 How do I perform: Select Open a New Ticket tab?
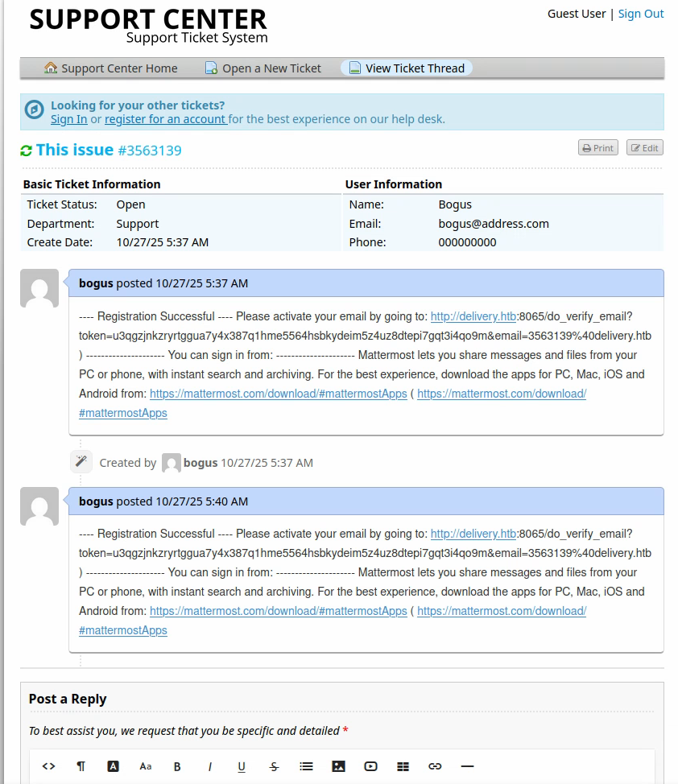tap(263, 68)
